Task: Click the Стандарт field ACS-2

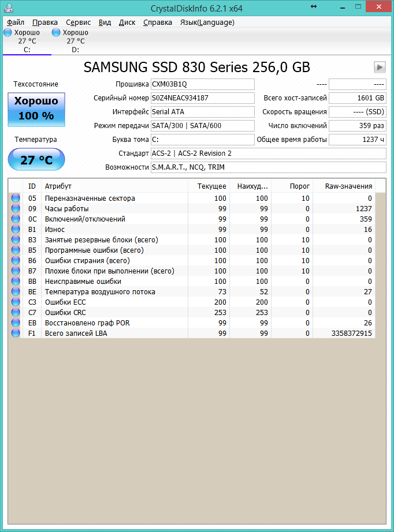Action: [x=268, y=153]
